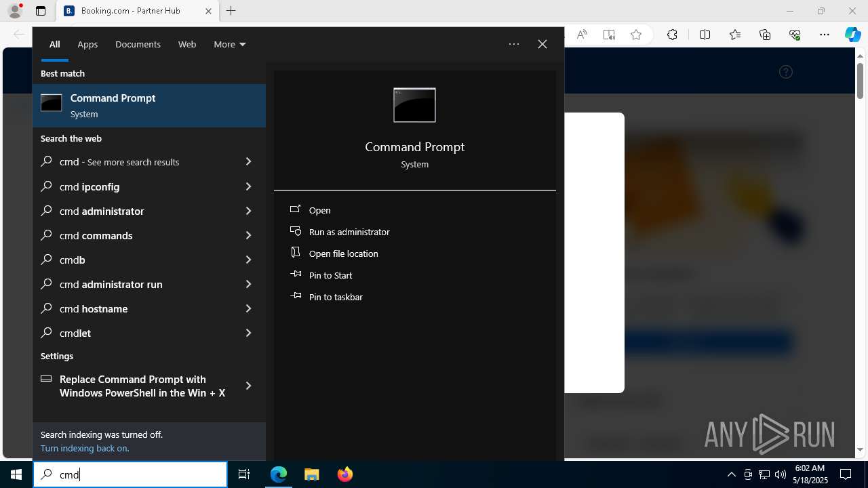868x488 pixels.
Task: Click the Booking.com page help question icon
Action: [x=786, y=72]
